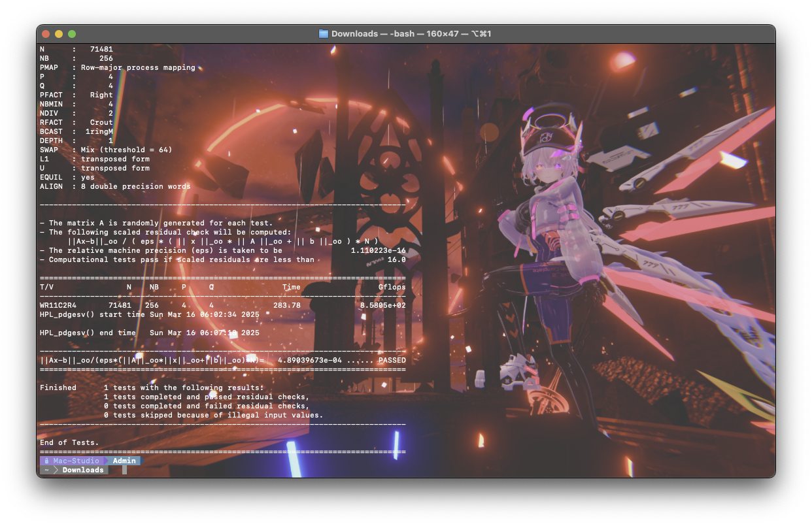This screenshot has width=812, height=526.
Task: Click the "Gflops" column header
Action: click(392, 287)
